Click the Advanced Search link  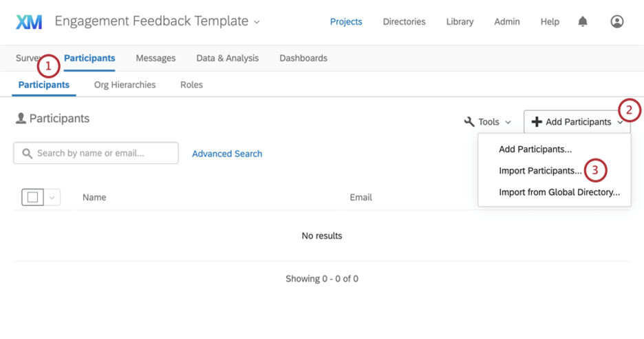227,154
